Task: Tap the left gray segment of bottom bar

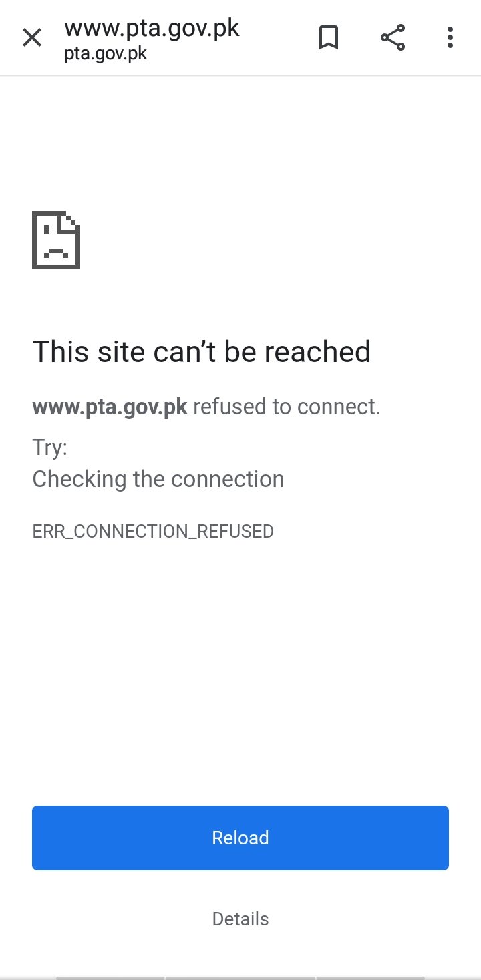Action: click(110, 978)
